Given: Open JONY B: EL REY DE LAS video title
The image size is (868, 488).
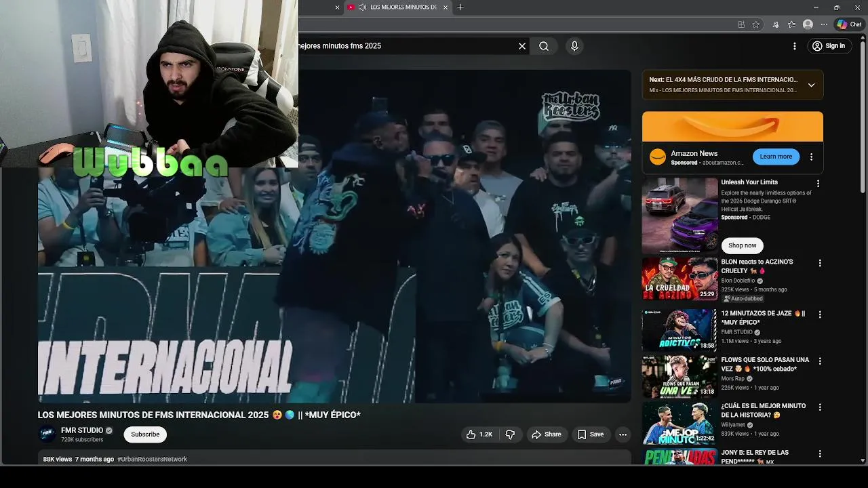Looking at the screenshot, I should click(x=755, y=457).
